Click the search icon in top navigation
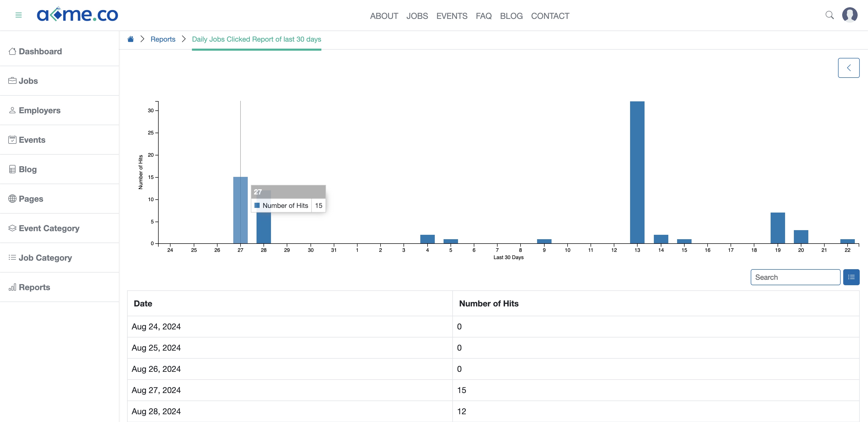Viewport: 868px width, 422px height. (x=829, y=15)
